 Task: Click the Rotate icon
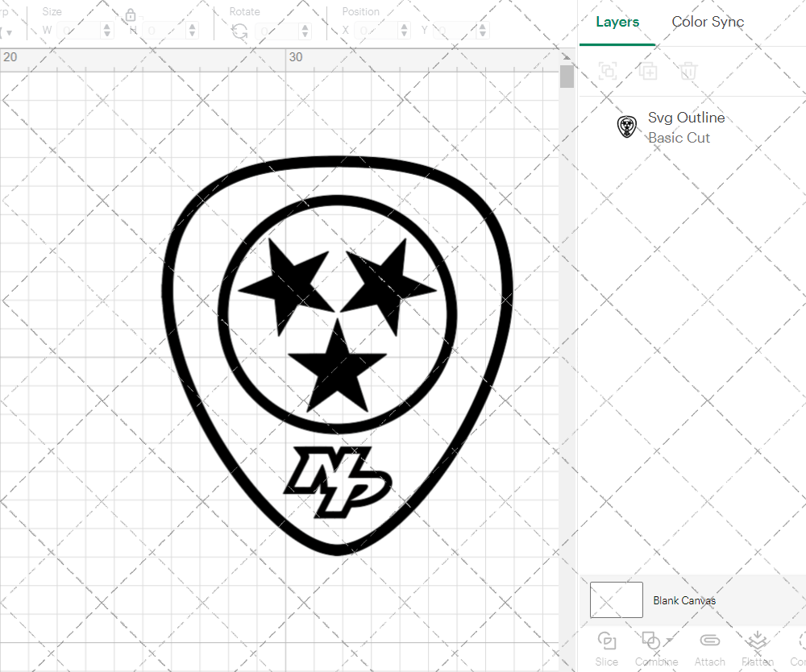(x=239, y=31)
